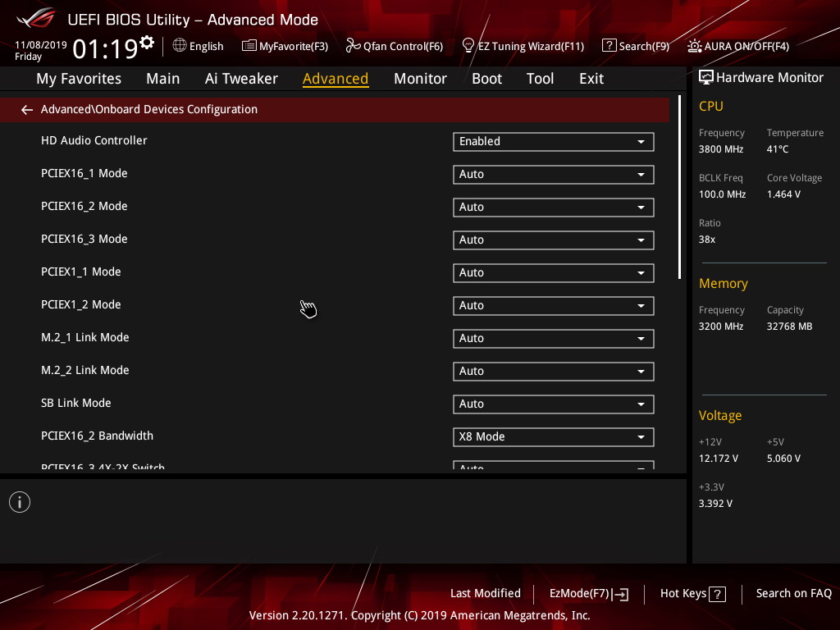The height and width of the screenshot is (630, 840).
Task: Click +12V 12.172 V reading
Action: coord(719,459)
